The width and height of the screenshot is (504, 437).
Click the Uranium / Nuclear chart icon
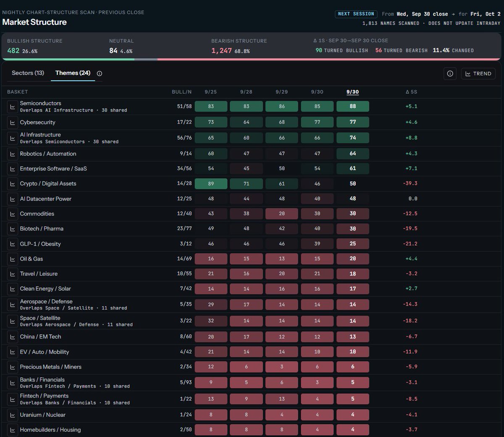point(13,415)
